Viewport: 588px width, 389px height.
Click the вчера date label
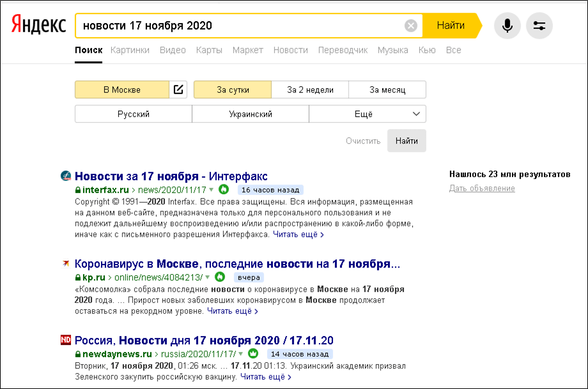click(249, 278)
